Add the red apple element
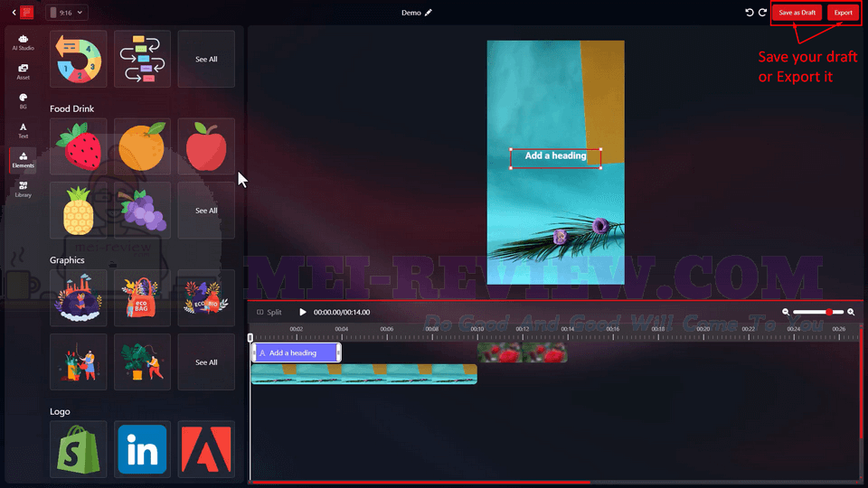Screen dimensions: 868x488 [206, 146]
